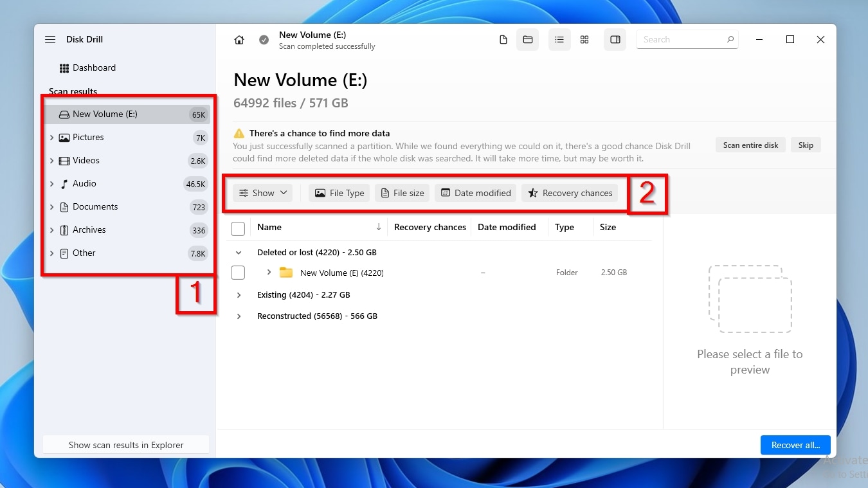Check the New Volume (E) folder checkbox

(x=238, y=273)
